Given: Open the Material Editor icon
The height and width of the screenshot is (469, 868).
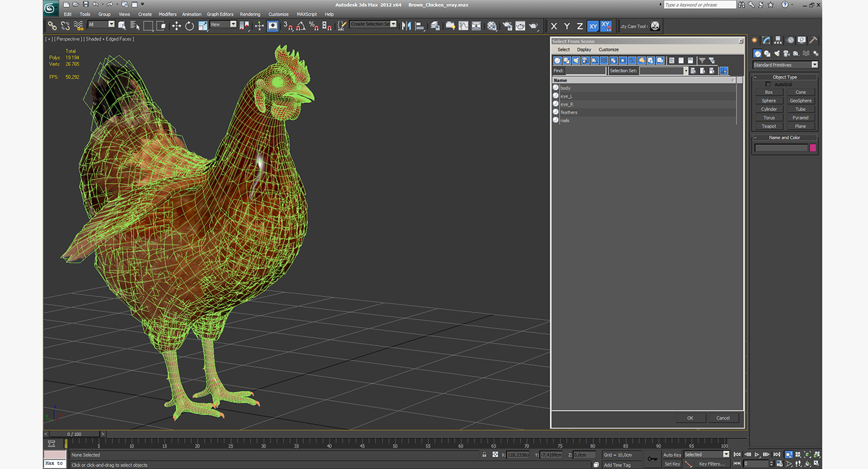Looking at the screenshot, I should point(492,26).
